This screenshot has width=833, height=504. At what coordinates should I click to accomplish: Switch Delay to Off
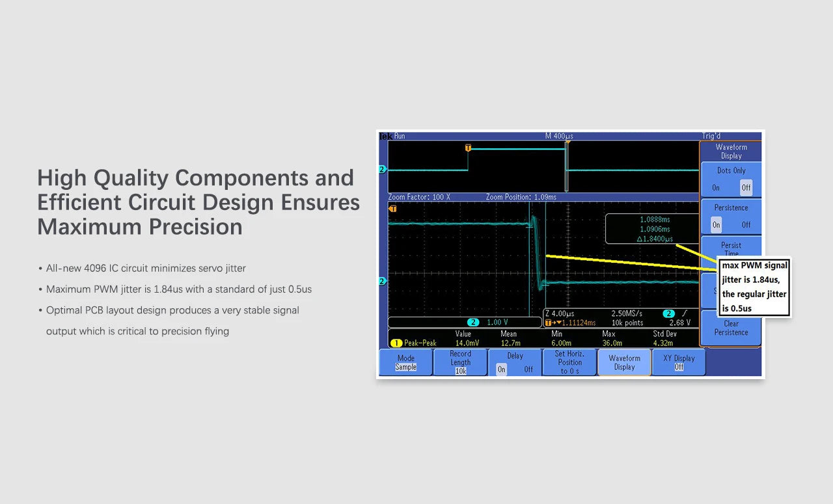pyautogui.click(x=528, y=367)
